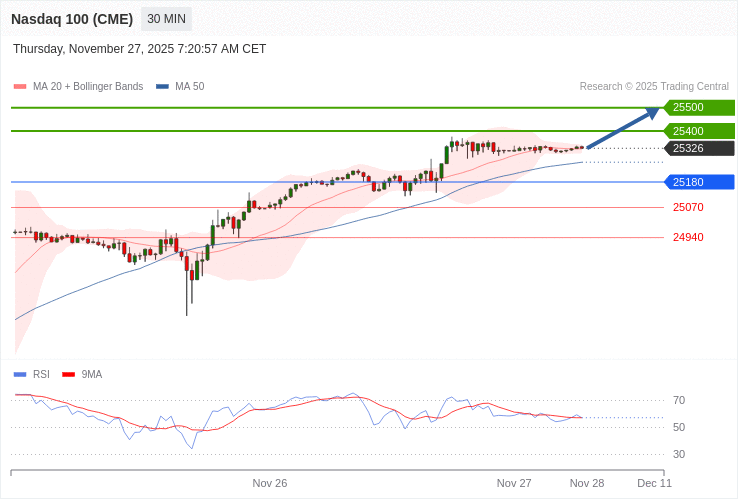The image size is (738, 500).
Task: Click the Nasdaq 100 (CME) chart title
Action: [72, 19]
